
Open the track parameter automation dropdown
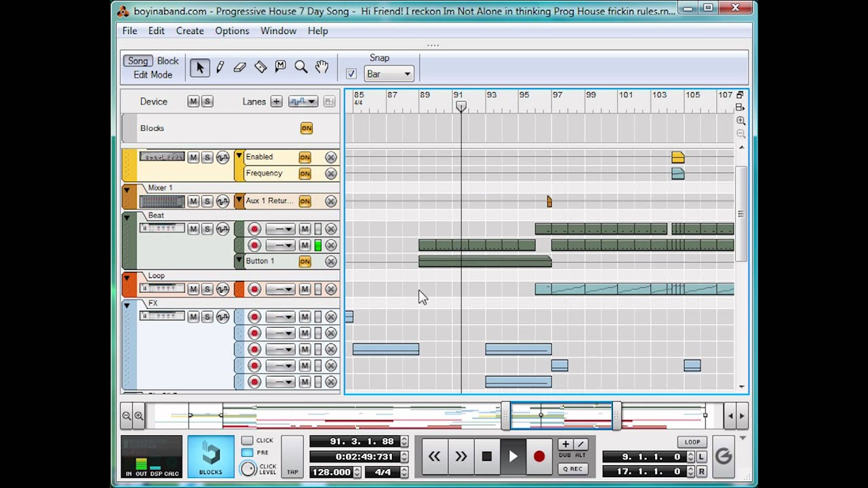pyautogui.click(x=303, y=102)
